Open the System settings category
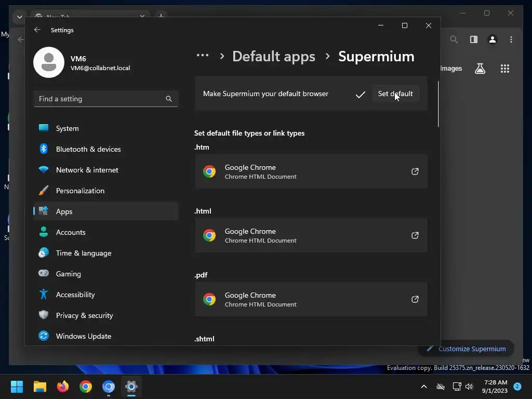 click(x=106, y=128)
